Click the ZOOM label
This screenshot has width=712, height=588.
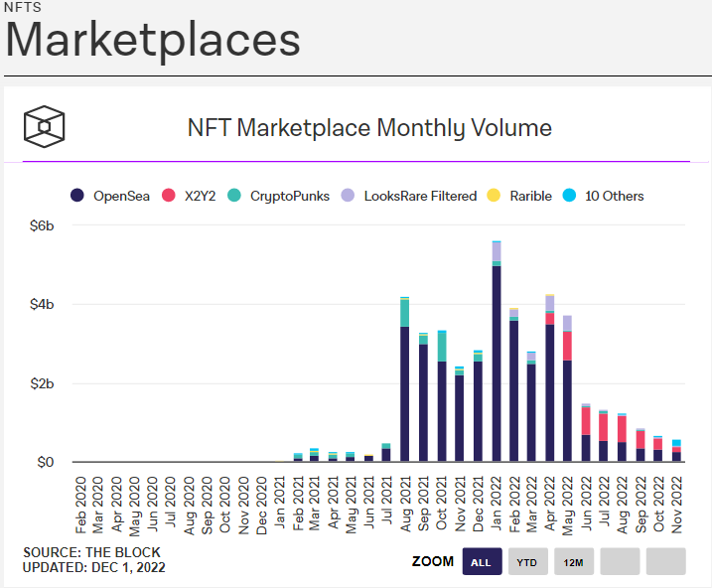pos(433,561)
